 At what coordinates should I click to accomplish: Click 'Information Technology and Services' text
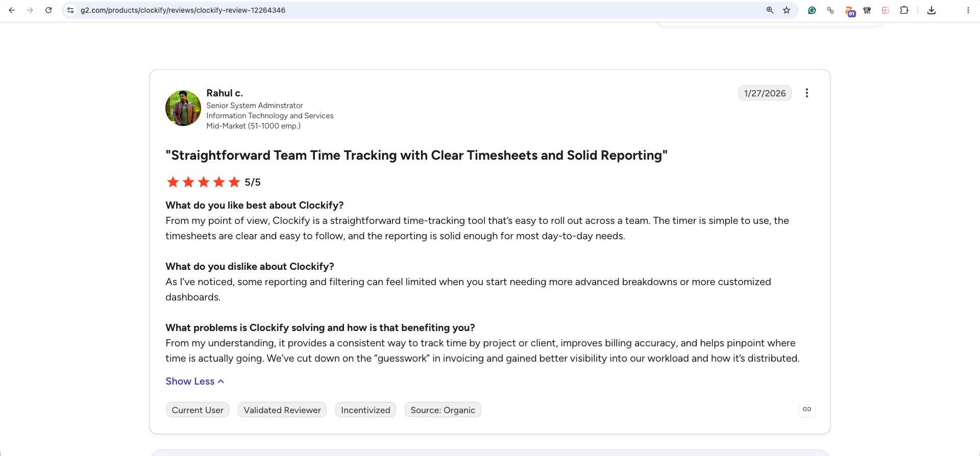click(270, 116)
